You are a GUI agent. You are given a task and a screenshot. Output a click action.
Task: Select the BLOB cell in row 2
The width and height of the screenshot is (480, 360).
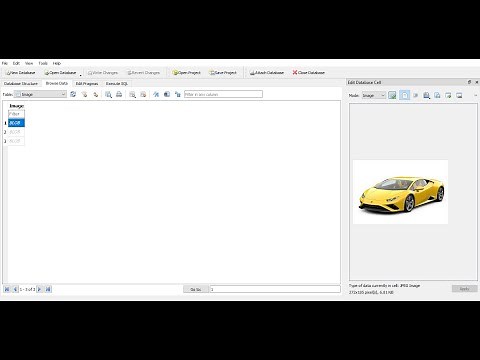tap(16, 132)
